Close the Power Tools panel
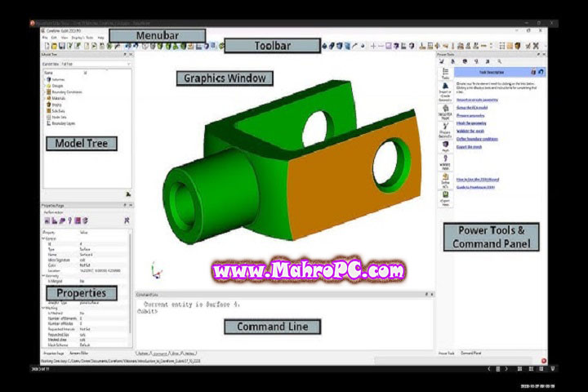Image resolution: width=588 pixels, height=392 pixels. [544, 55]
